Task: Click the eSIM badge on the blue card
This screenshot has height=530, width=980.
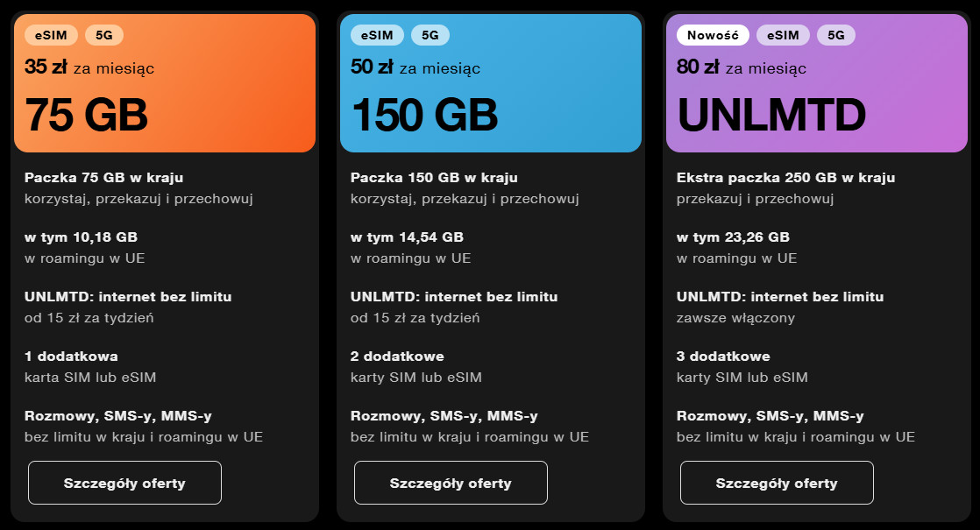Action: [x=377, y=35]
